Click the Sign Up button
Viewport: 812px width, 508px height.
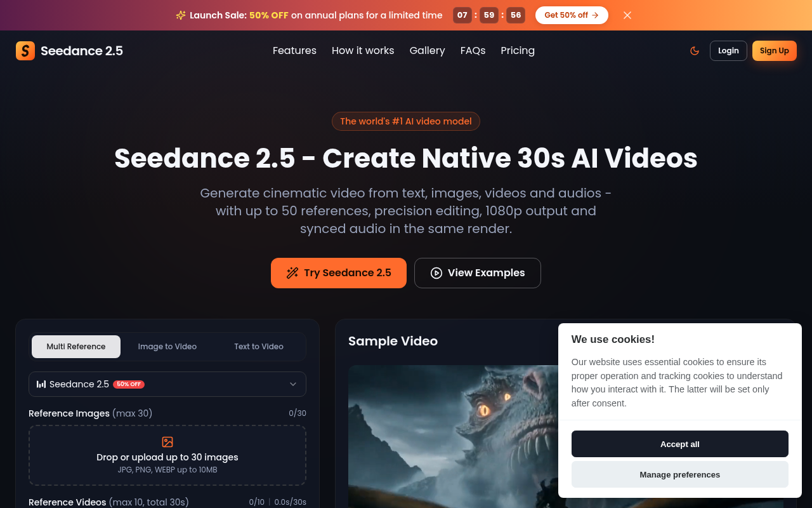[x=775, y=51]
